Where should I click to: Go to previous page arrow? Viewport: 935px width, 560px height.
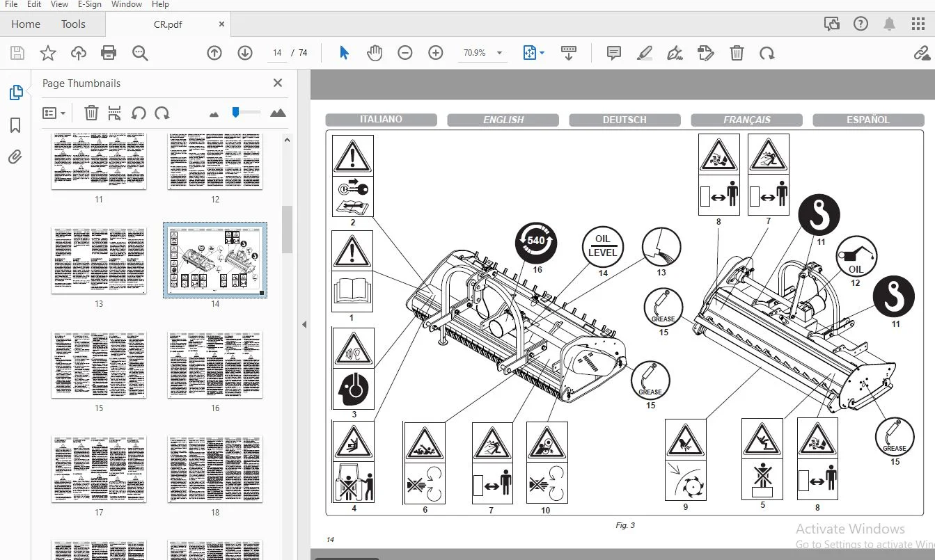214,53
